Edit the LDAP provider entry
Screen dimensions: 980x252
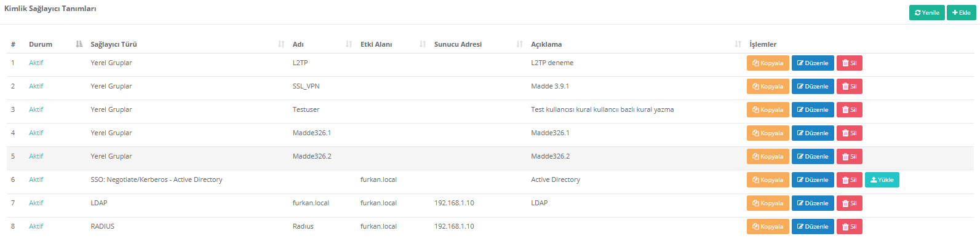point(813,203)
